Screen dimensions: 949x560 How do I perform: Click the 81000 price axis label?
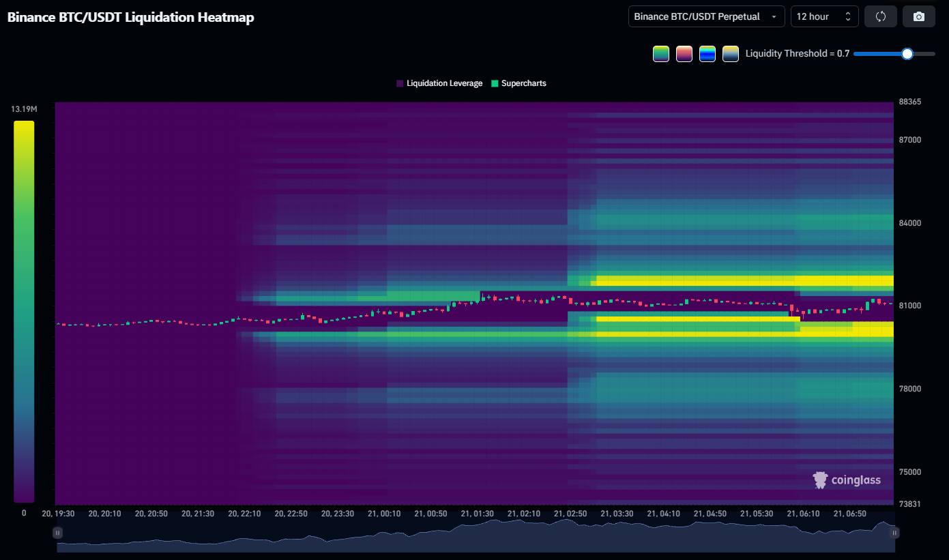coord(910,306)
